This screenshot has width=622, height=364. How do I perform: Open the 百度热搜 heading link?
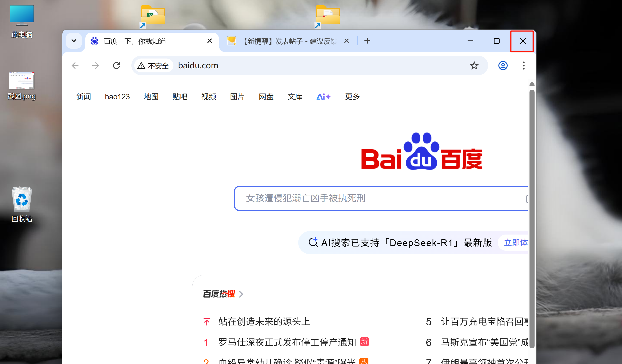(x=219, y=294)
